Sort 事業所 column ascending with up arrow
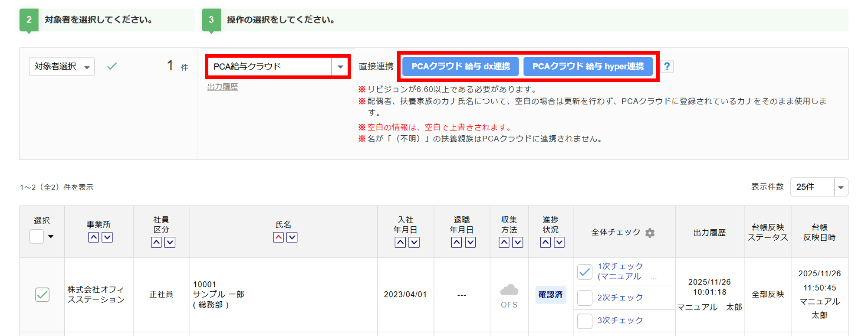 click(93, 237)
